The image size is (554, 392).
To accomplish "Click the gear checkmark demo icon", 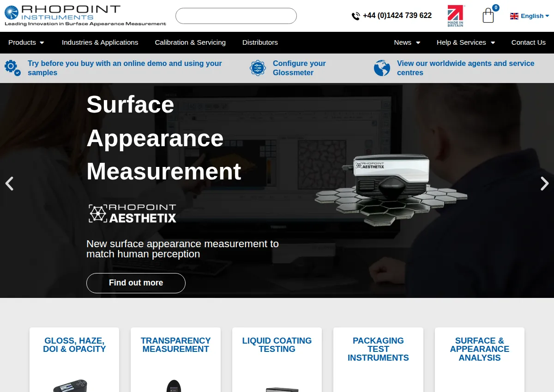I will pyautogui.click(x=12, y=68).
